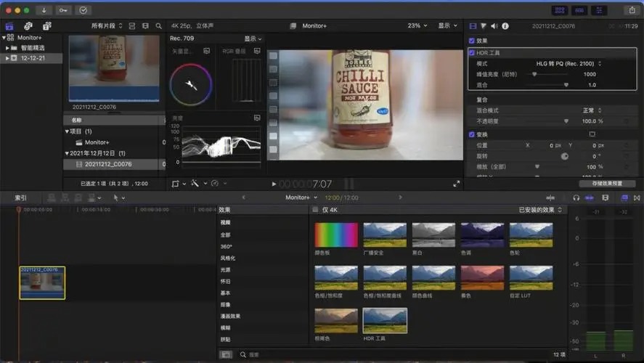Collapse the 2021年12月12日 (1) group

67,153
